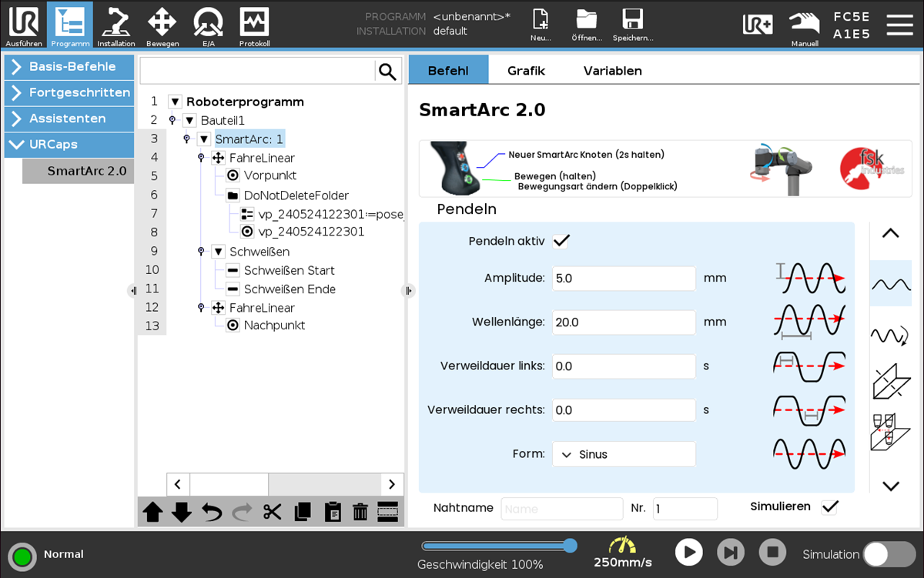Click the Öffnen folder icon
This screenshot has width=924, height=578.
(x=587, y=25)
